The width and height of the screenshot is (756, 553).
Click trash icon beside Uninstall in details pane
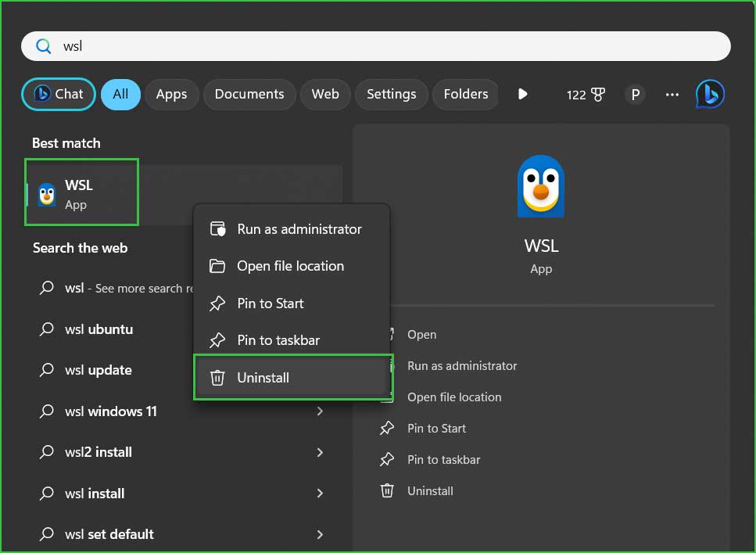pos(387,490)
